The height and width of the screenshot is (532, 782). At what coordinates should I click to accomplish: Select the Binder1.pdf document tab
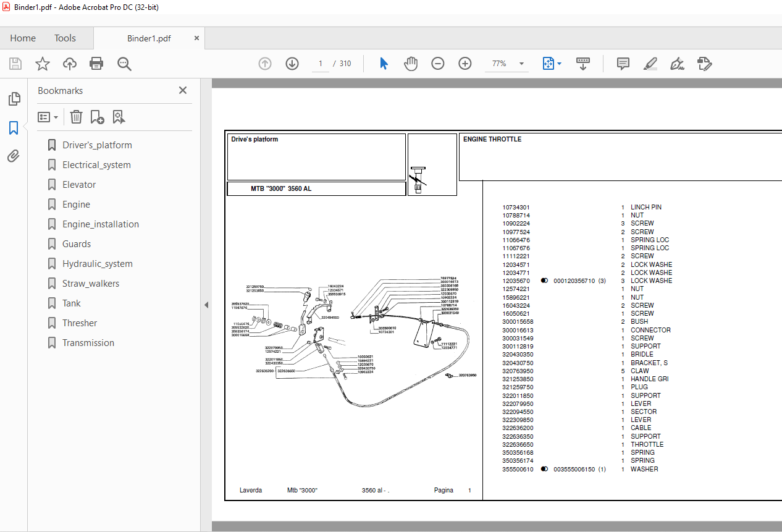[149, 38]
